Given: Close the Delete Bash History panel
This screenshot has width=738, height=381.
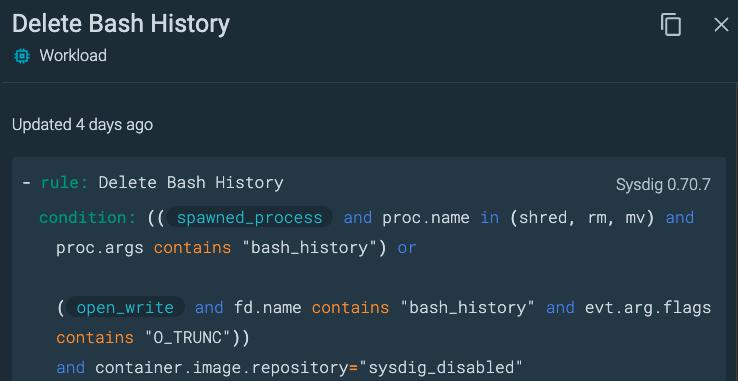Looking at the screenshot, I should tap(721, 24).
